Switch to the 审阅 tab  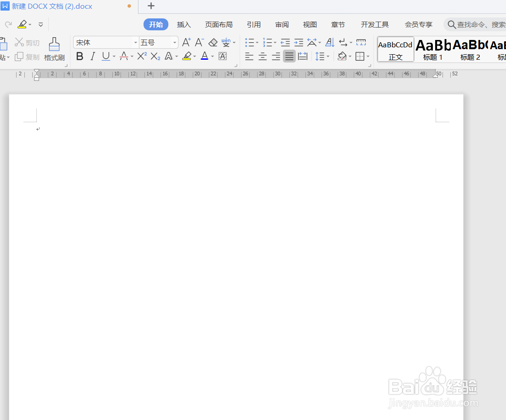point(282,24)
